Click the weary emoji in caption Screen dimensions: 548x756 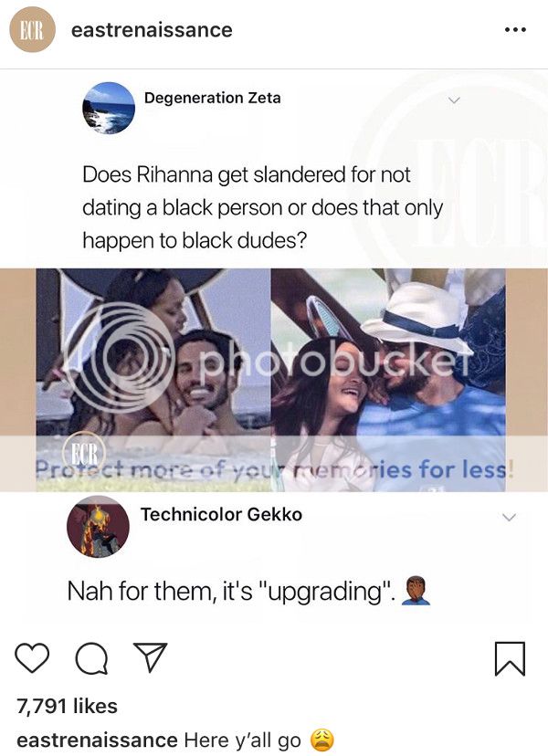coord(321,740)
